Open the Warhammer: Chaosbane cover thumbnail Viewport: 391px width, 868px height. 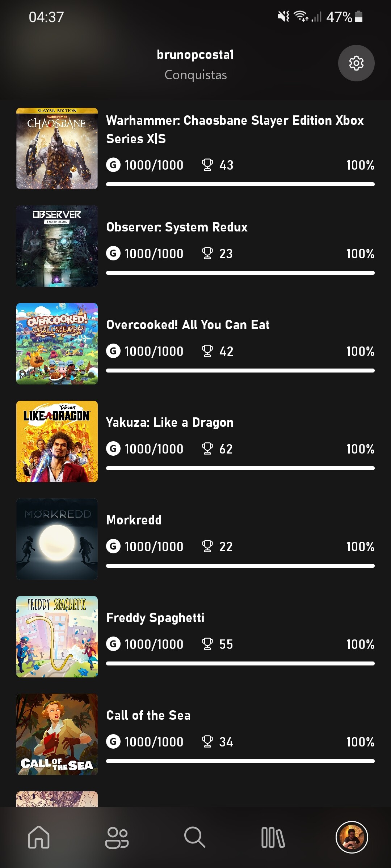[x=57, y=148]
